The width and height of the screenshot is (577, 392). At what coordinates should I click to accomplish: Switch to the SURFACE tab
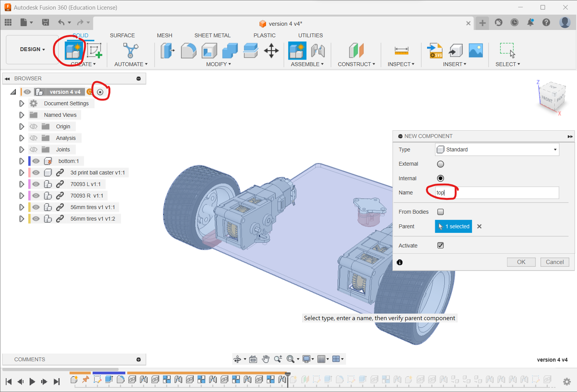pos(122,35)
